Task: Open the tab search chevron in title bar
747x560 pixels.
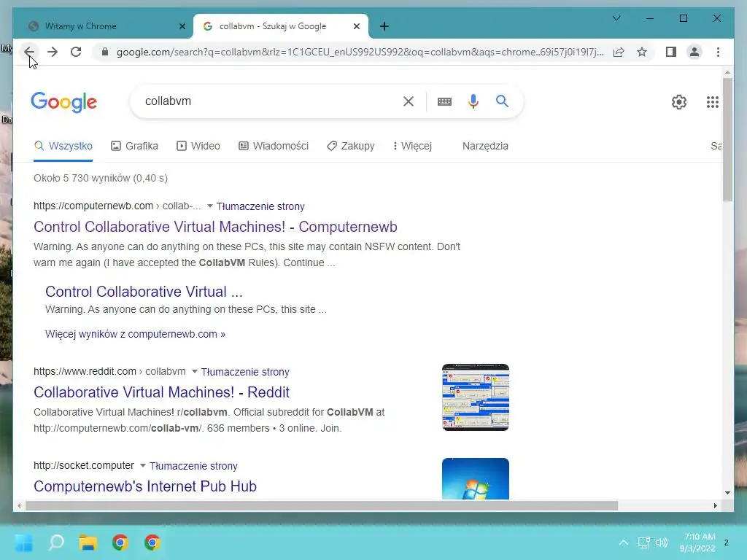Action: tap(616, 18)
